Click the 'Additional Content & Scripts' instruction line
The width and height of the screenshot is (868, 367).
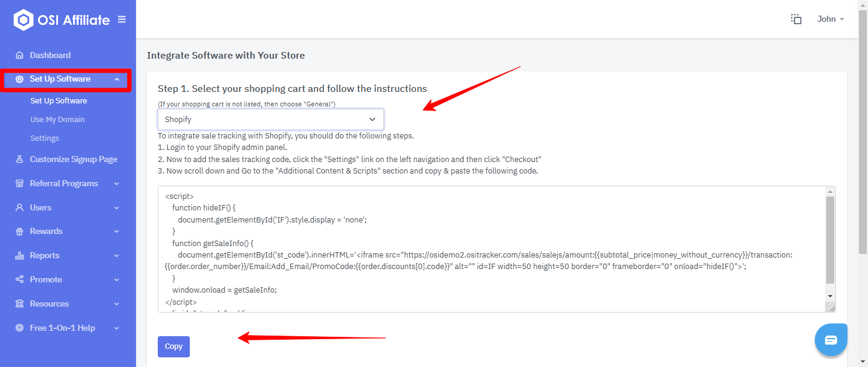[348, 171]
